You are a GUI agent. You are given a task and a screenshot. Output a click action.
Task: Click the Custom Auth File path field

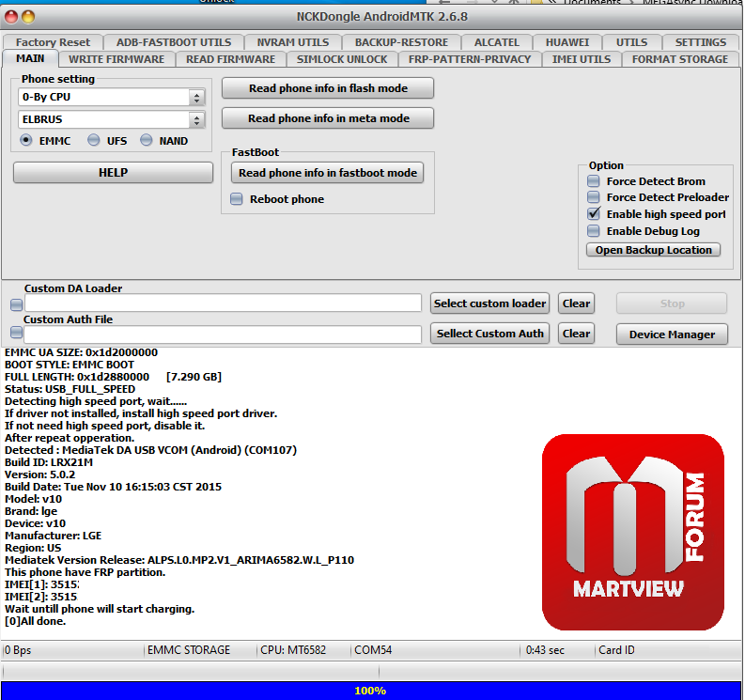(x=223, y=334)
